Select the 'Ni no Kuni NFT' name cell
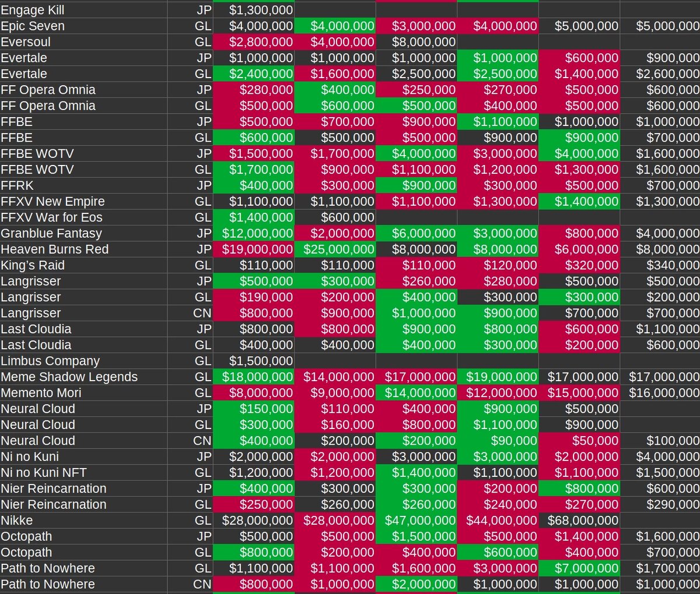The width and height of the screenshot is (700, 594). pyautogui.click(x=83, y=472)
